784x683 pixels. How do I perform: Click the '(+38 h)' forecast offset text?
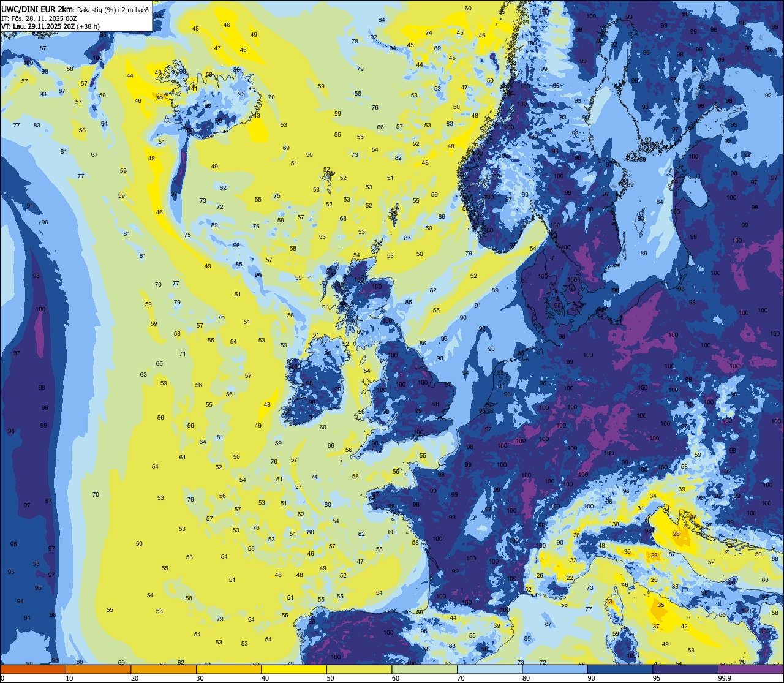point(88,26)
